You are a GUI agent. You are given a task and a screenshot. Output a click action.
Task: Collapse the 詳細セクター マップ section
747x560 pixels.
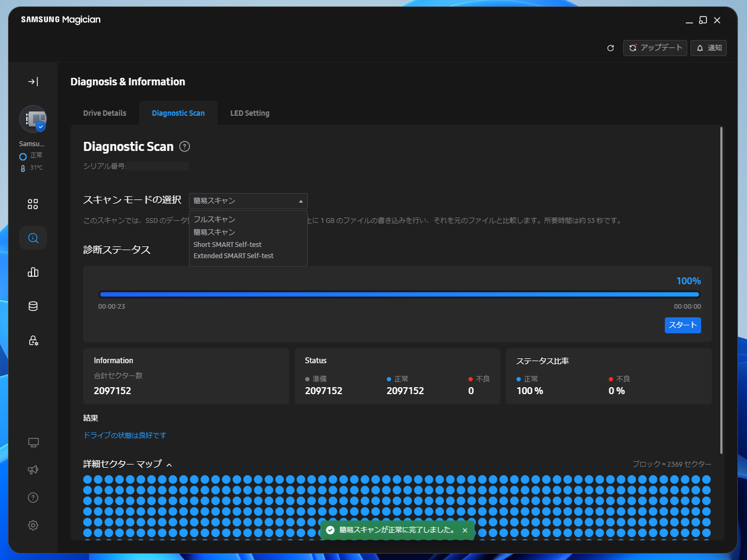tap(169, 465)
